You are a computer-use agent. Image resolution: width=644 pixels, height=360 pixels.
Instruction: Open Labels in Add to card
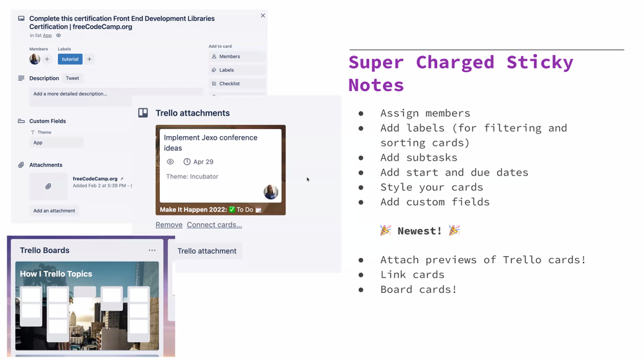[x=237, y=70]
